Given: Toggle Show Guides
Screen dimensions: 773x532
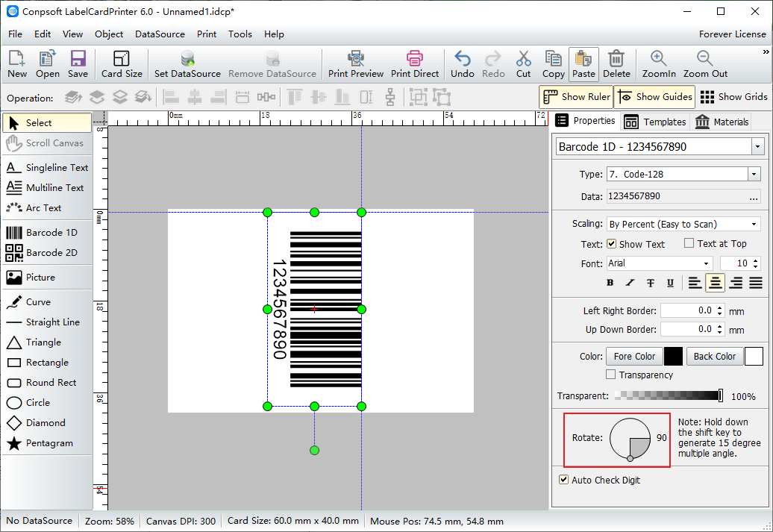Looking at the screenshot, I should (x=654, y=97).
